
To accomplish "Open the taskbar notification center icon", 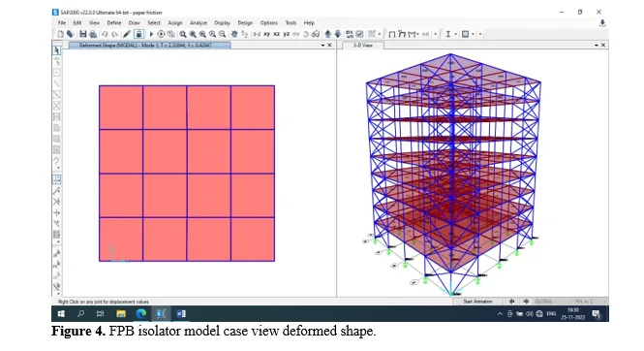I will (x=597, y=314).
